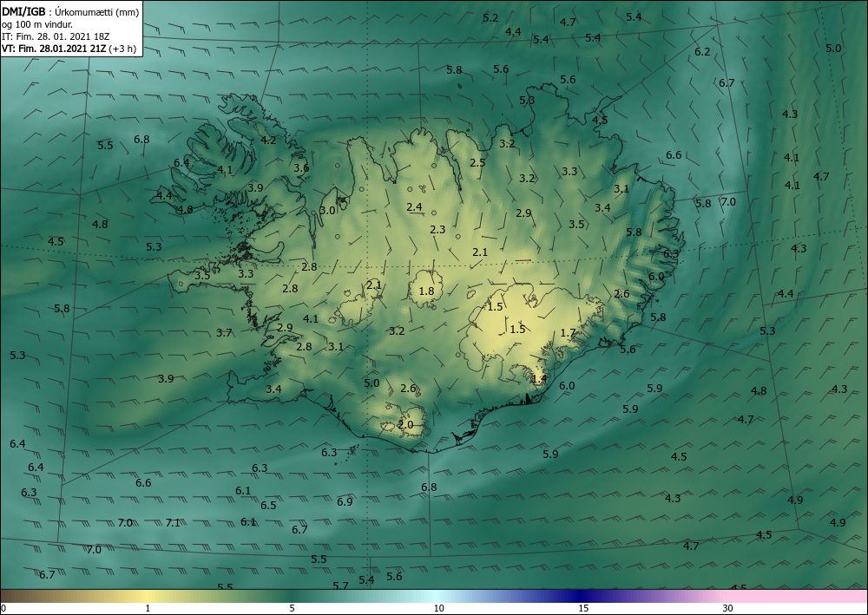Click the "5.2" value at the top of the map
The width and height of the screenshot is (868, 615).
(490, 17)
